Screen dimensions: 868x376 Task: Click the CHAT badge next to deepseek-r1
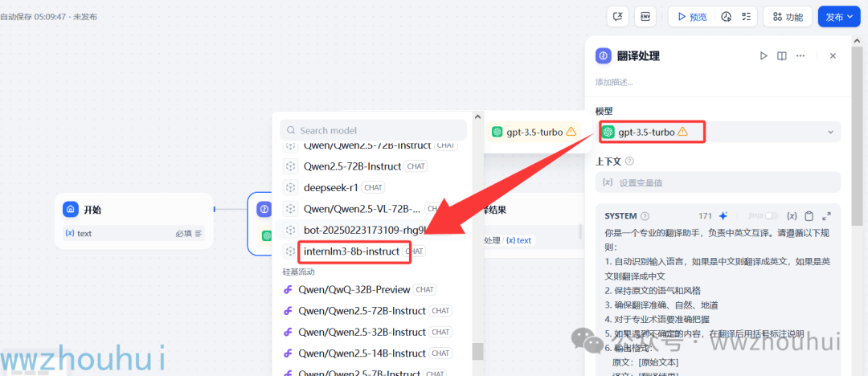tap(373, 188)
